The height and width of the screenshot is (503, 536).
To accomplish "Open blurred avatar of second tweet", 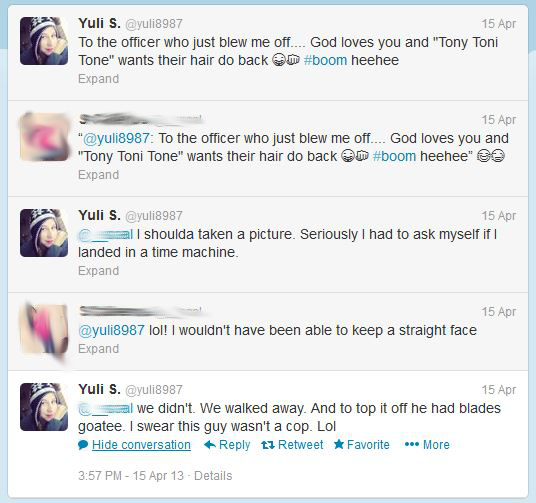I will click(x=44, y=137).
